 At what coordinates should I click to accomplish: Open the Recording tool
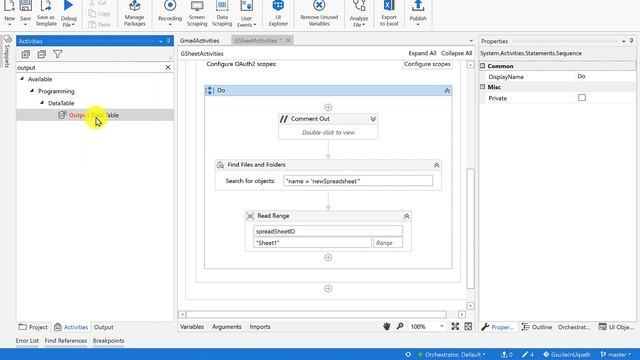pyautogui.click(x=170, y=13)
